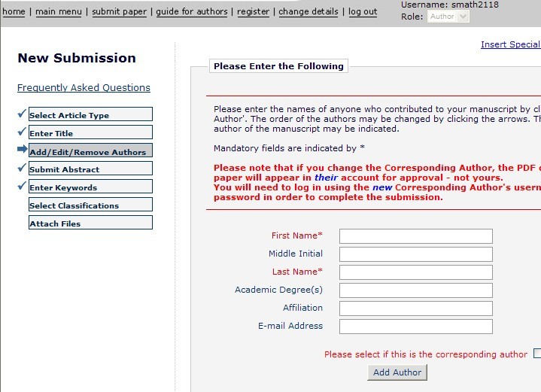The height and width of the screenshot is (392, 541).
Task: Click checkmark icon beside Enter Title
Action: click(x=21, y=132)
